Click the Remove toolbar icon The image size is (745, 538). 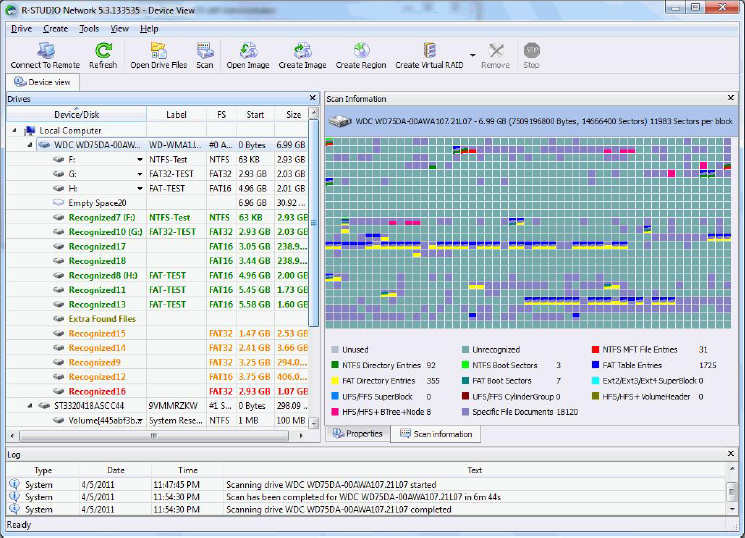[x=496, y=51]
